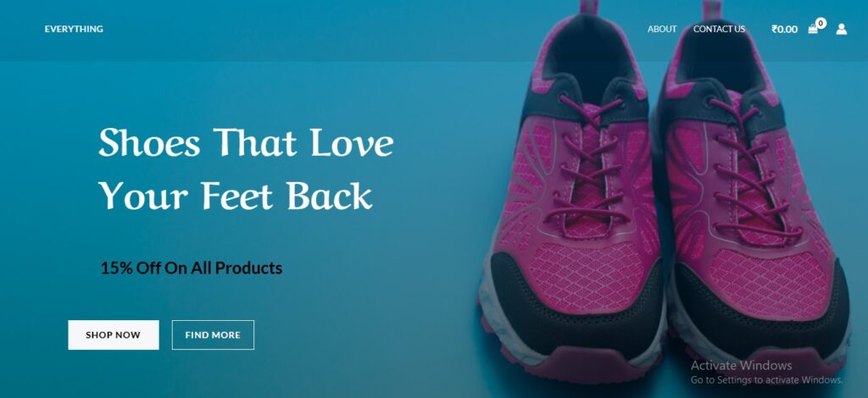Click the FIND MORE button

(x=213, y=335)
